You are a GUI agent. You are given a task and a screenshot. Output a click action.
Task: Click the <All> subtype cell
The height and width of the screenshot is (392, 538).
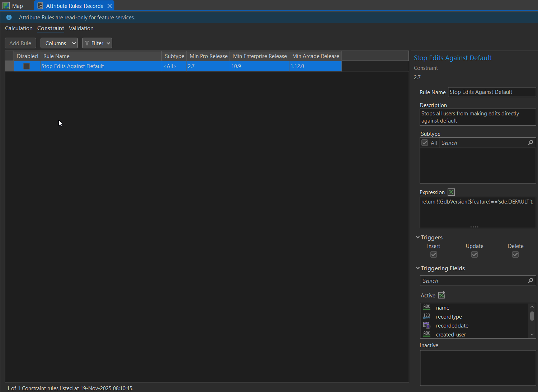point(174,66)
